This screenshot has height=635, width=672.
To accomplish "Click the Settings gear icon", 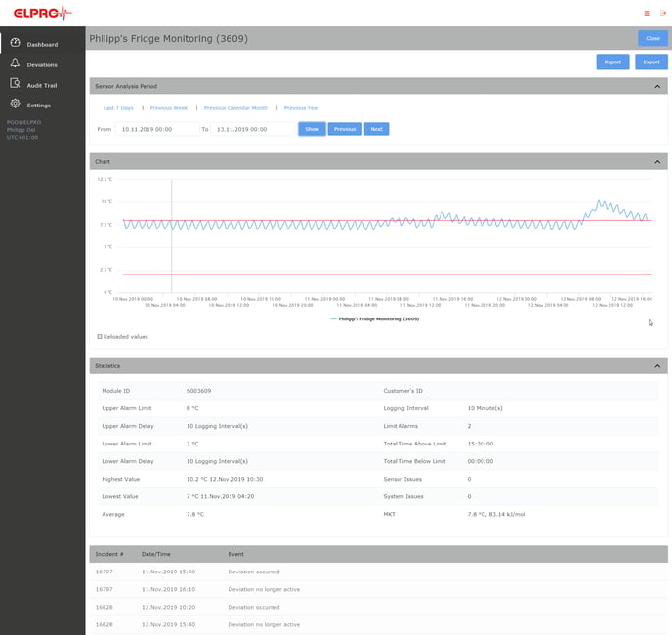I will tap(15, 105).
